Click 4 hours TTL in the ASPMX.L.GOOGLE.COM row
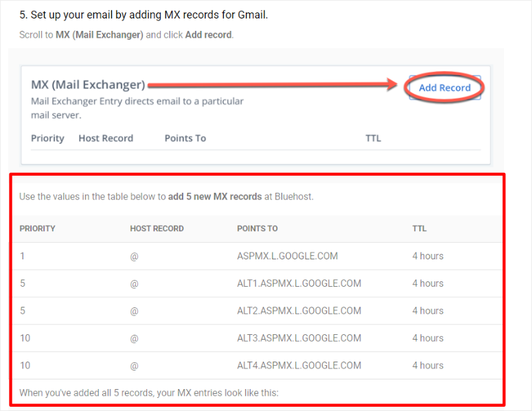The height and width of the screenshot is (411, 532). [428, 256]
